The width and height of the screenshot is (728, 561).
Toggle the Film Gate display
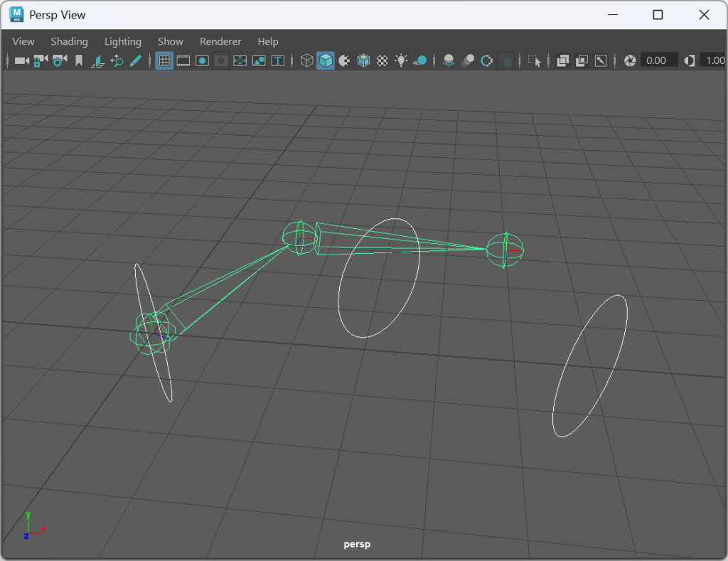(183, 60)
